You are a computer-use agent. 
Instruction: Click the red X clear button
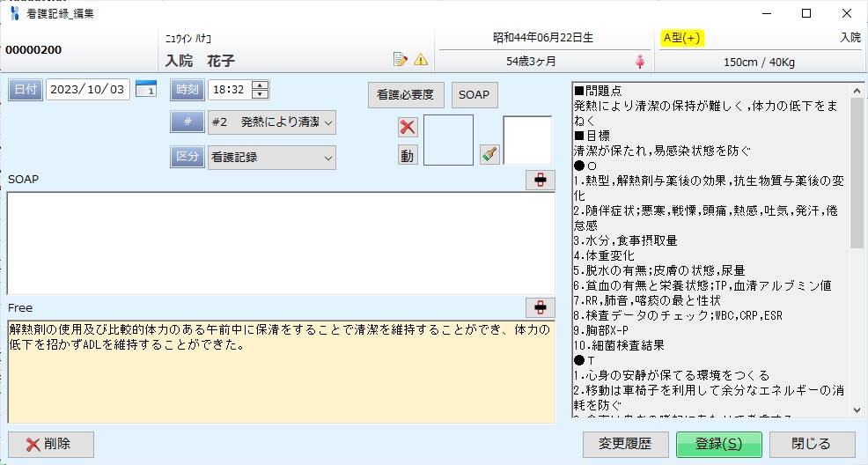(408, 128)
